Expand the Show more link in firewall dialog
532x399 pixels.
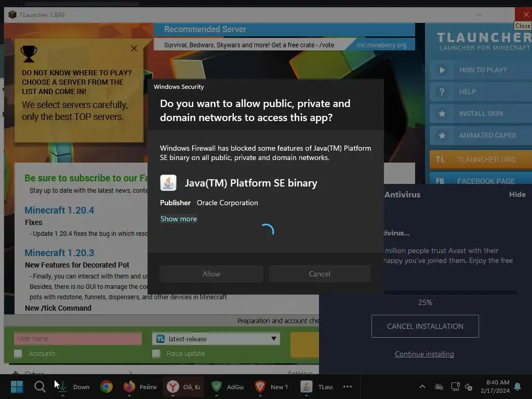(x=179, y=219)
